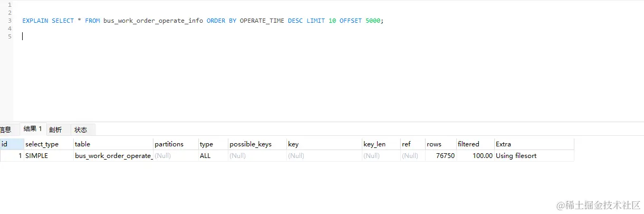Select the rows column header
The height and width of the screenshot is (214, 644).
pos(440,144)
